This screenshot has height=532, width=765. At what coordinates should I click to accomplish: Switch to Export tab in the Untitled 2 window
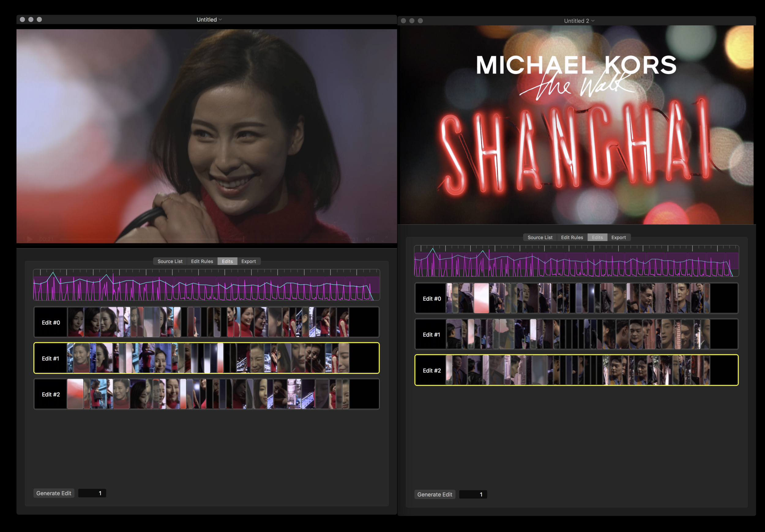[618, 237]
